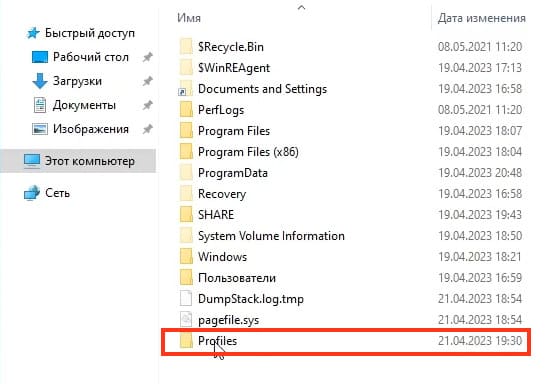The image size is (556, 384).
Task: Sort by Дата изменения column header
Action: [x=482, y=18]
